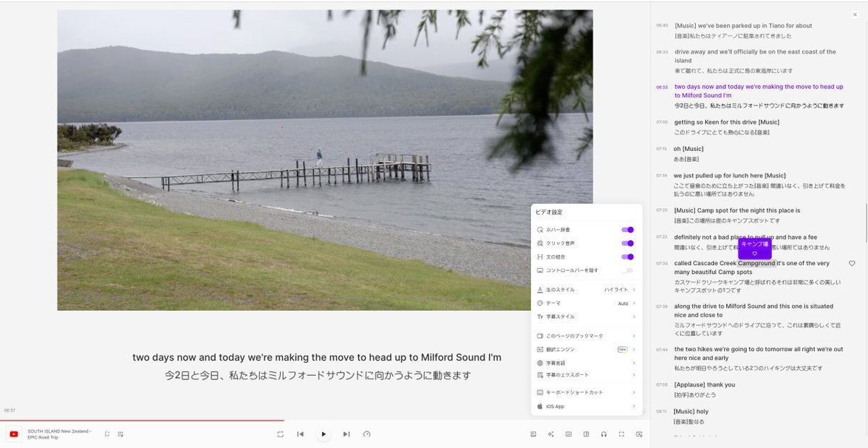Viewport: 868px width, 448px height.
Task: Click the English subtitle below the video
Action: (x=317, y=358)
